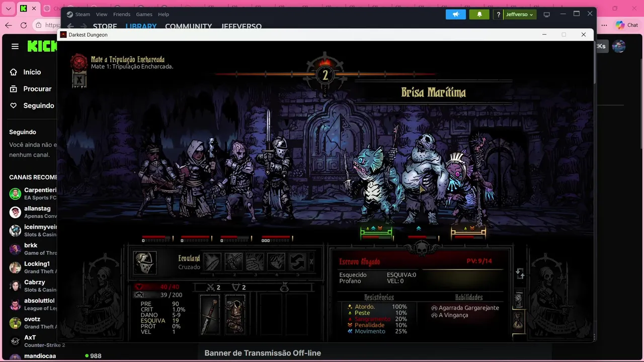Click the swap panel arrows icon at right
This screenshot has width=644, height=362.
coord(520,274)
